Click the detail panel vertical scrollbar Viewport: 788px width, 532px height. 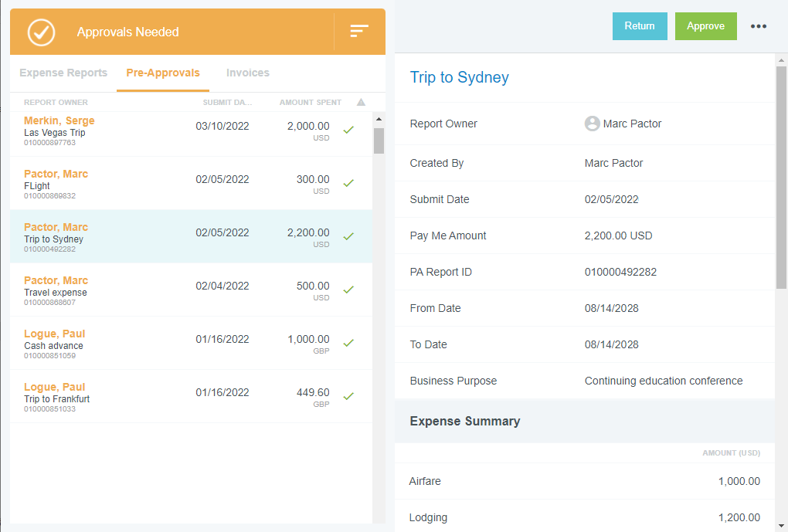tap(781, 178)
